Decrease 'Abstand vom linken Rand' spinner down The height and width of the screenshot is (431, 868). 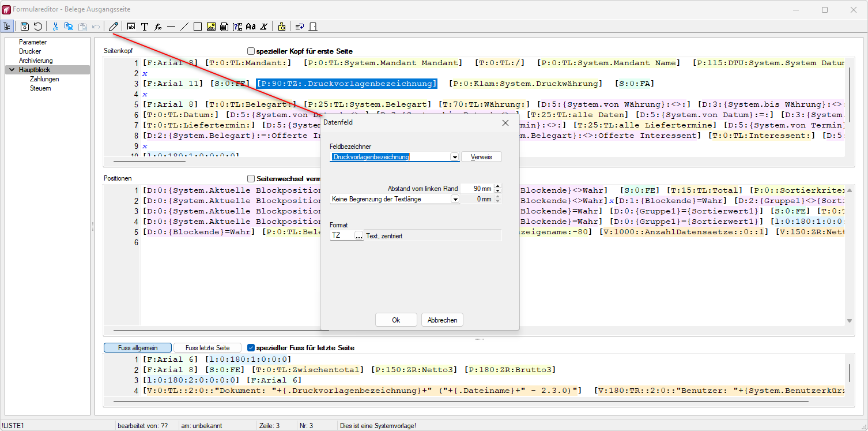pos(498,191)
